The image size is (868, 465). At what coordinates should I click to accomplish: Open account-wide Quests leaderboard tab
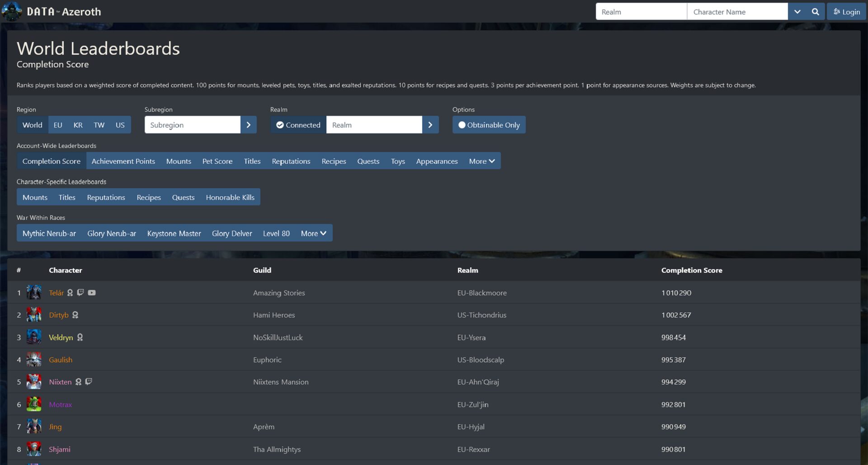pos(368,161)
